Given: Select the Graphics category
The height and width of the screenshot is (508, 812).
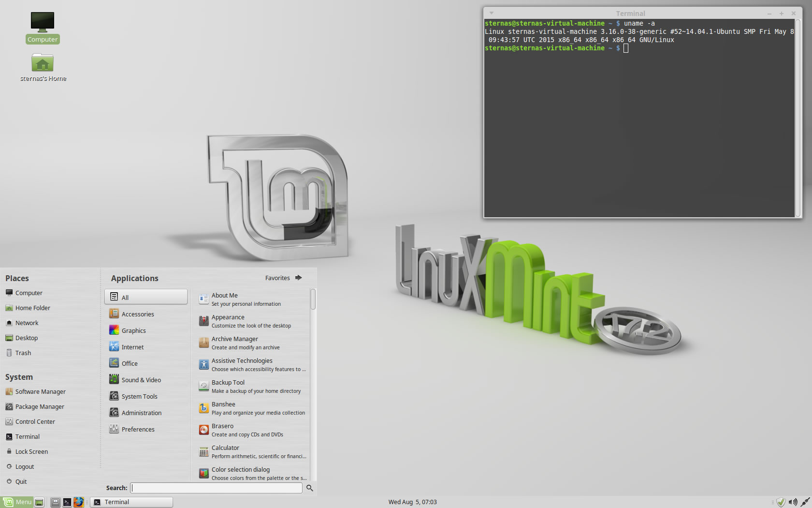Looking at the screenshot, I should 146,330.
